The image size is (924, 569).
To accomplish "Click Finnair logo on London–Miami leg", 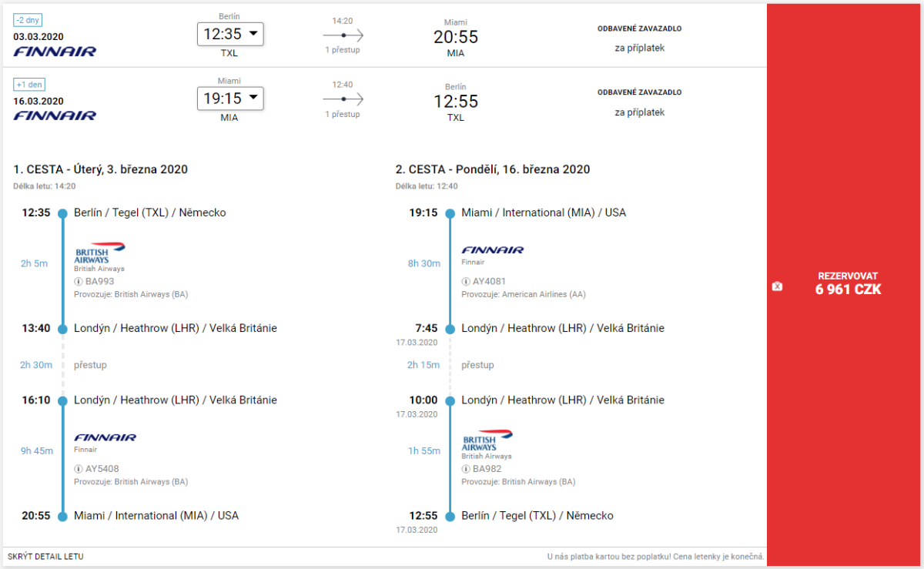I will [x=105, y=437].
